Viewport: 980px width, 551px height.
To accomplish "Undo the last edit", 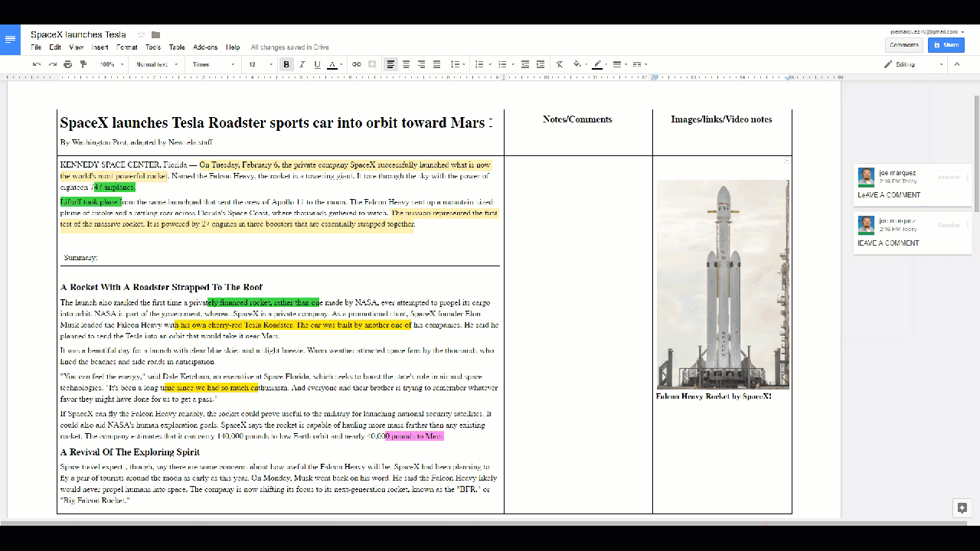I will coord(37,64).
